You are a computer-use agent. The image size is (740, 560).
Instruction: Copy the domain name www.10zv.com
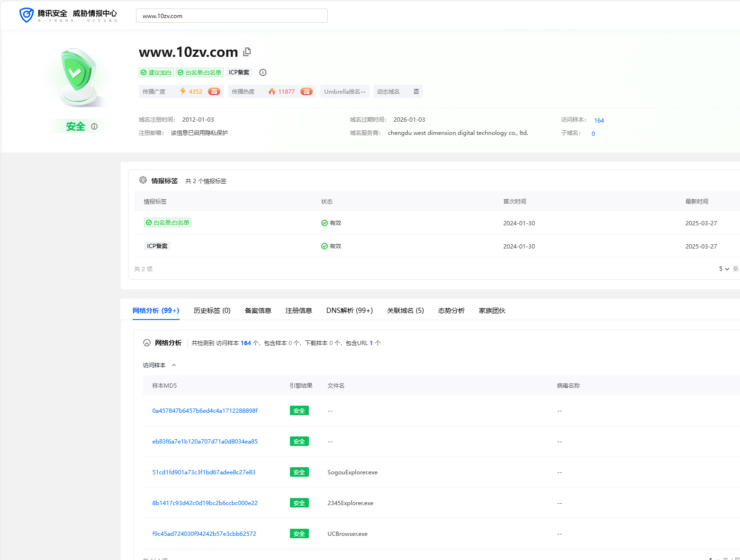tap(247, 52)
